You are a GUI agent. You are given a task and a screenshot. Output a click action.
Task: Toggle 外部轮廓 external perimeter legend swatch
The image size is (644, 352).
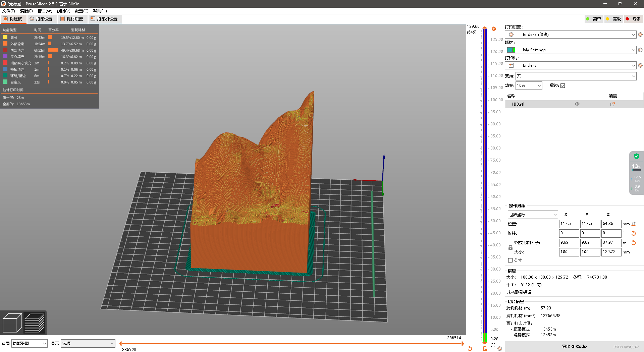[x=5, y=44]
